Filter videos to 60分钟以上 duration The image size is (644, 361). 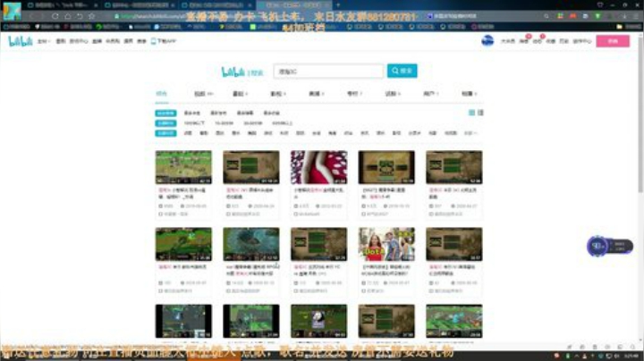click(282, 123)
